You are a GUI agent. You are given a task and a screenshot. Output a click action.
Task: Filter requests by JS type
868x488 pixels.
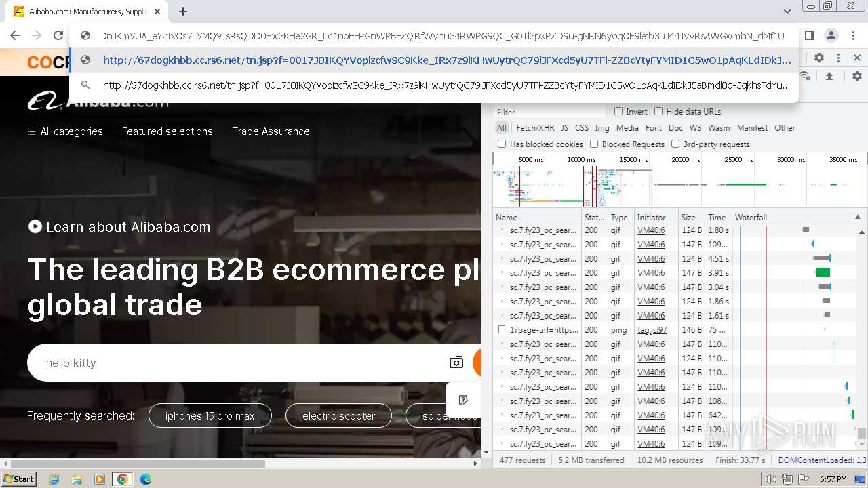click(x=565, y=128)
